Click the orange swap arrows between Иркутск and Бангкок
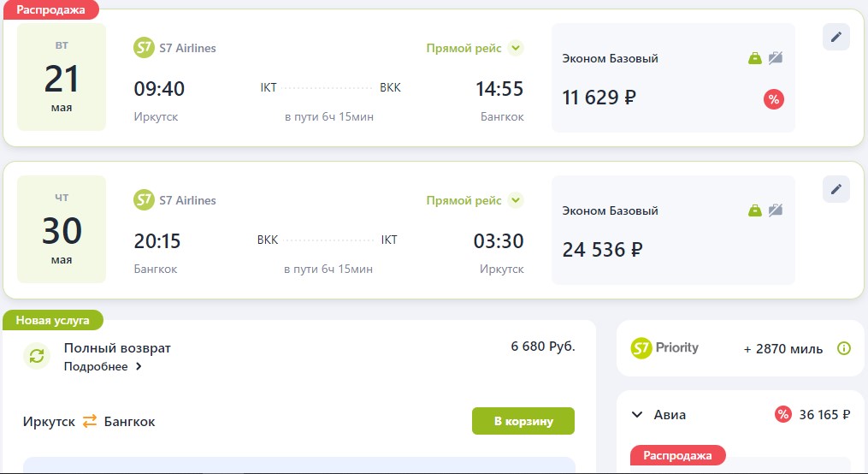Viewport: 868px width, 474px height. tap(90, 421)
